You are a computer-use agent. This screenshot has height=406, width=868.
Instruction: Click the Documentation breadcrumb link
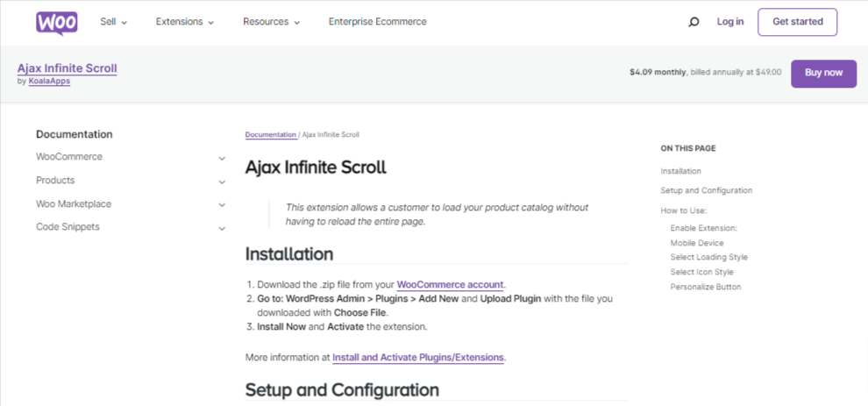(271, 134)
